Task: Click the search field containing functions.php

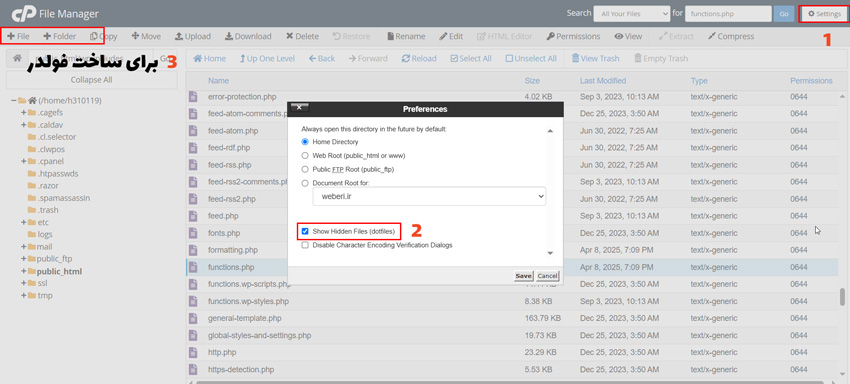Action: 728,14
